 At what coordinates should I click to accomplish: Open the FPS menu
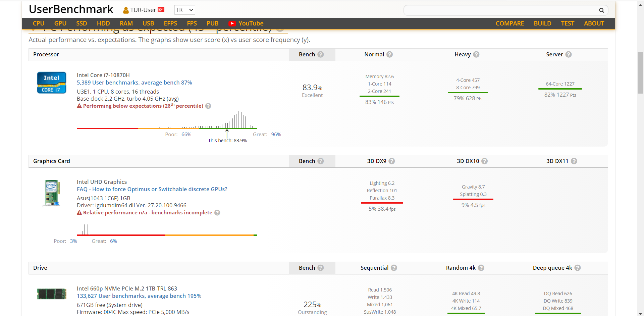pos(192,23)
